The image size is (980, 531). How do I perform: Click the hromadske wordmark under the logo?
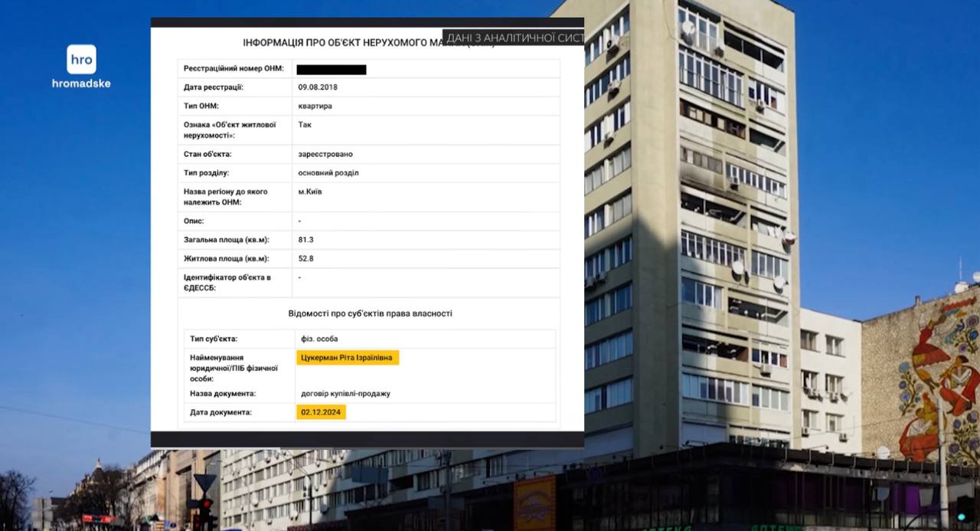tap(81, 84)
